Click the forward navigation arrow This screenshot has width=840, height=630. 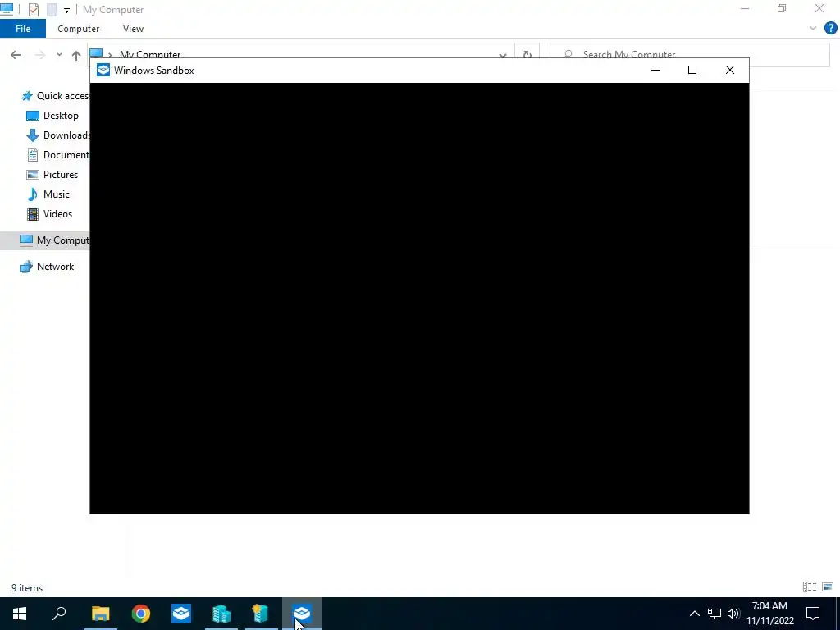(x=40, y=55)
